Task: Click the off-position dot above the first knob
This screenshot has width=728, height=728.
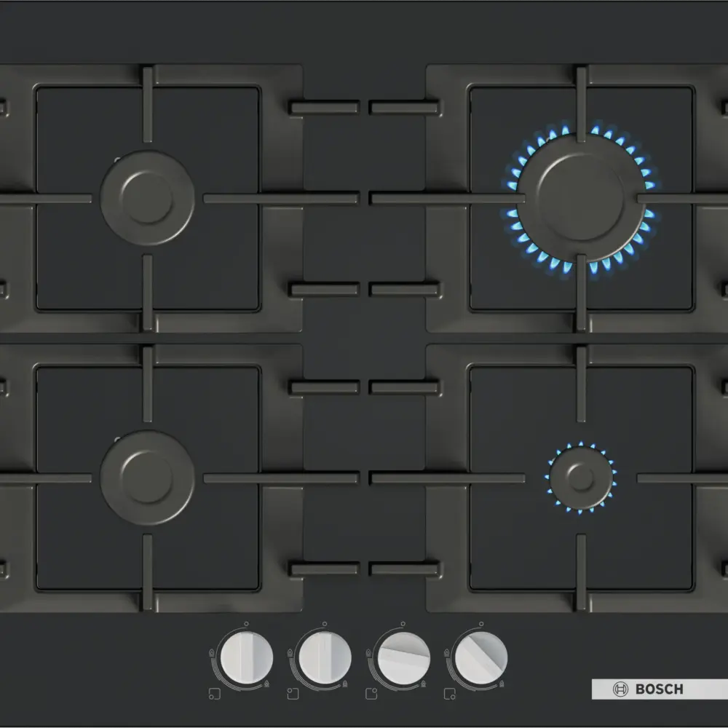Action: coord(246,624)
